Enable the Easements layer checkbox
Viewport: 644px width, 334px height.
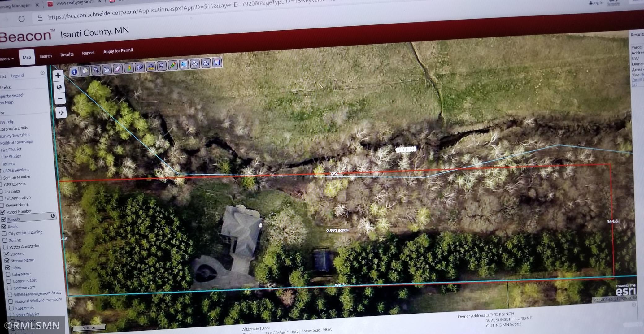pyautogui.click(x=11, y=308)
